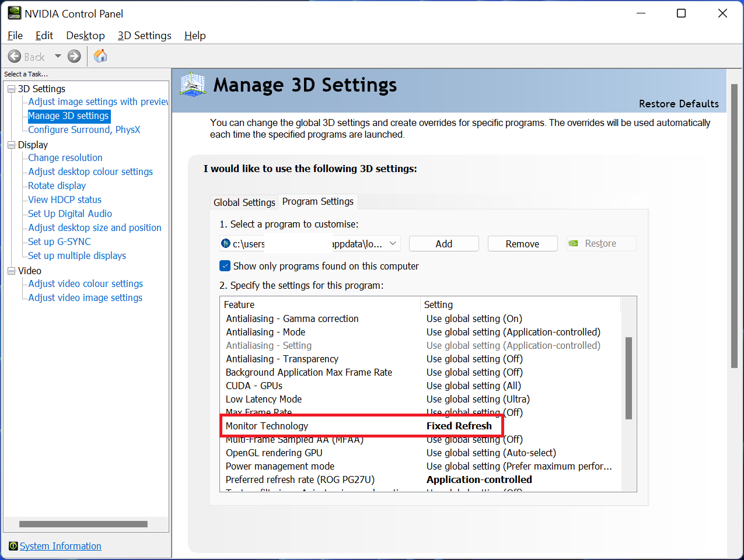Select OpenGL rendering GPU row

pyautogui.click(x=420, y=453)
